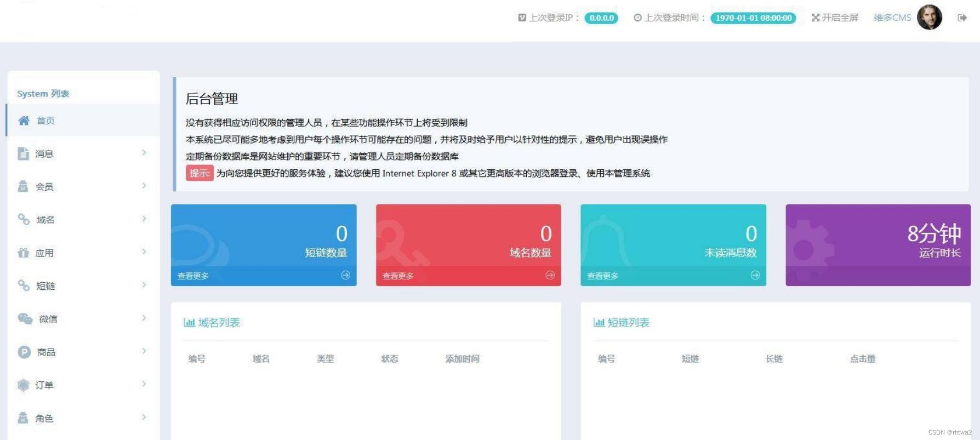Click the P icon beside 商品
The width and height of the screenshot is (980, 440).
click(x=24, y=352)
